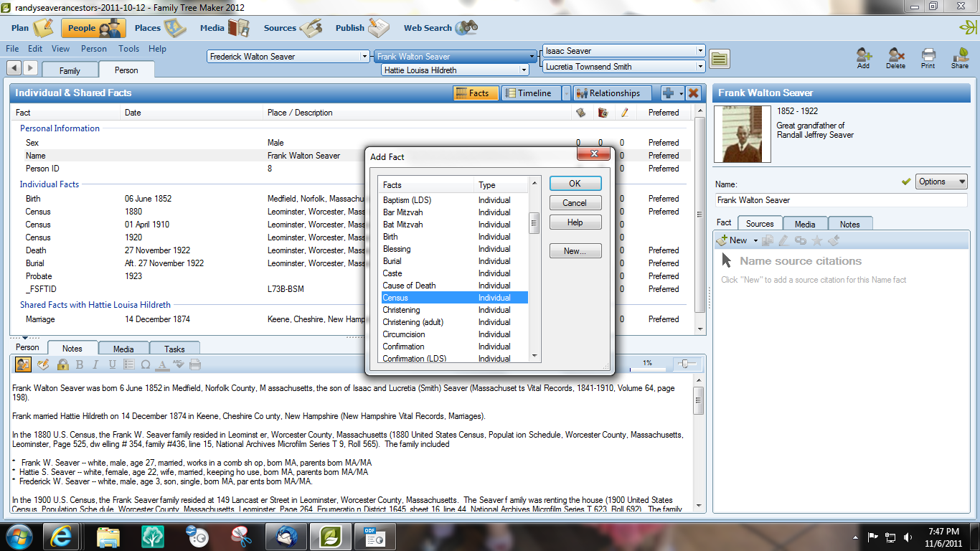Click Cancel in the Add Fact dialog

point(575,202)
